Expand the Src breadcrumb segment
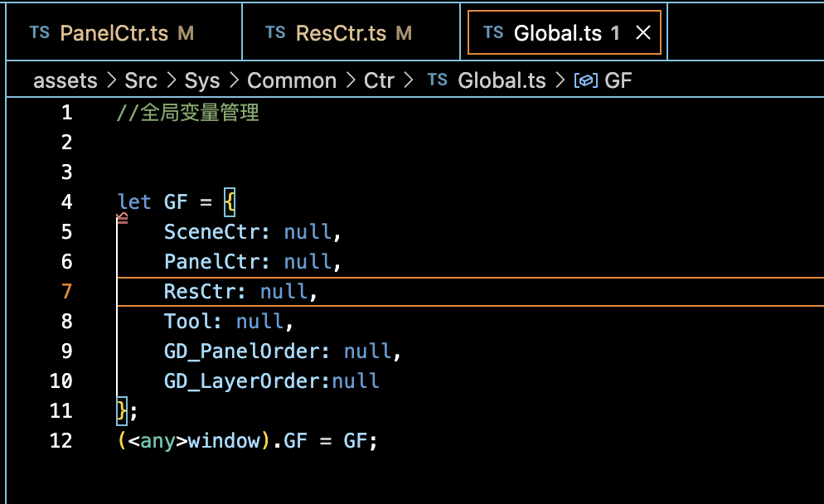Image resolution: width=824 pixels, height=504 pixels. coord(141,80)
